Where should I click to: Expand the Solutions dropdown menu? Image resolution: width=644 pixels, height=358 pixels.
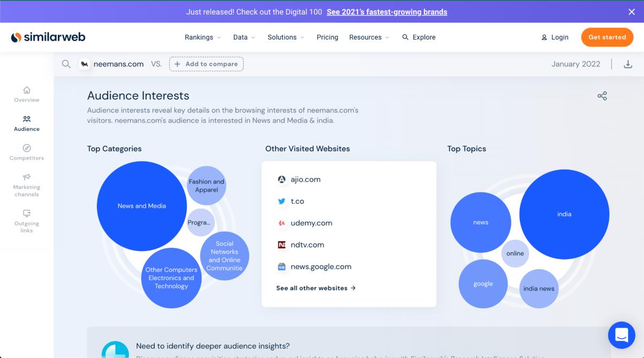pyautogui.click(x=286, y=37)
